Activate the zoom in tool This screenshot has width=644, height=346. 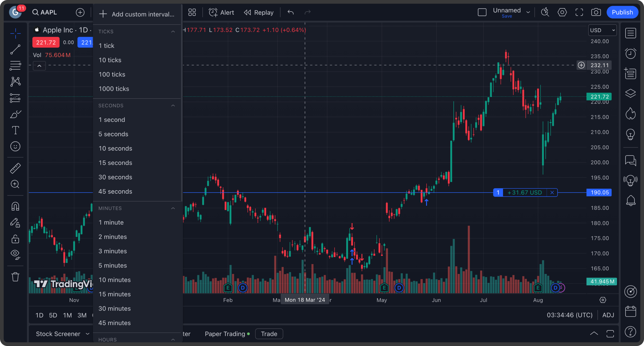[15, 184]
